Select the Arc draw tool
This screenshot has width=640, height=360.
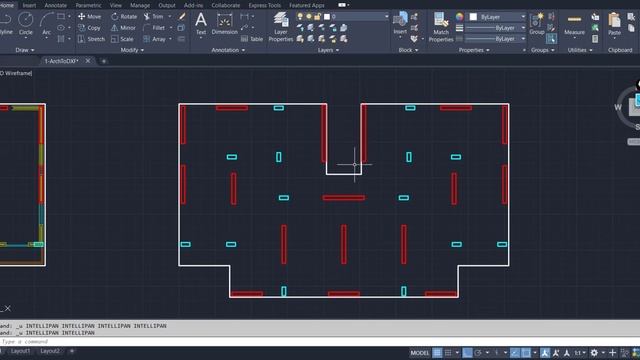[47, 24]
